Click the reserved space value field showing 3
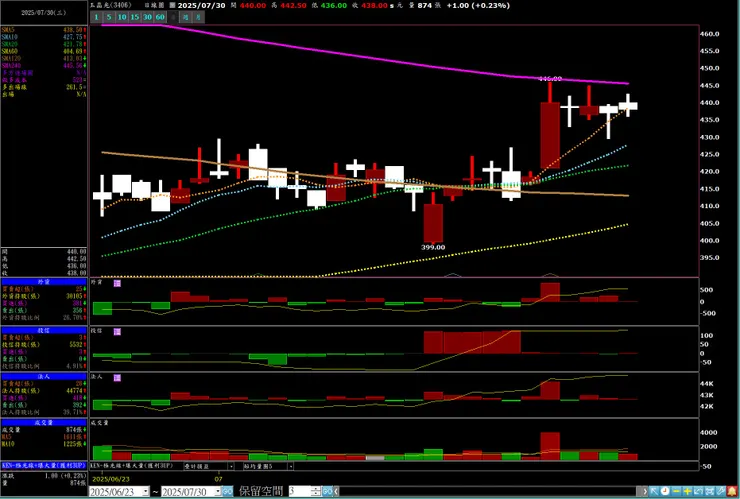Screen dimensions: 740x499 pyautogui.click(x=299, y=491)
